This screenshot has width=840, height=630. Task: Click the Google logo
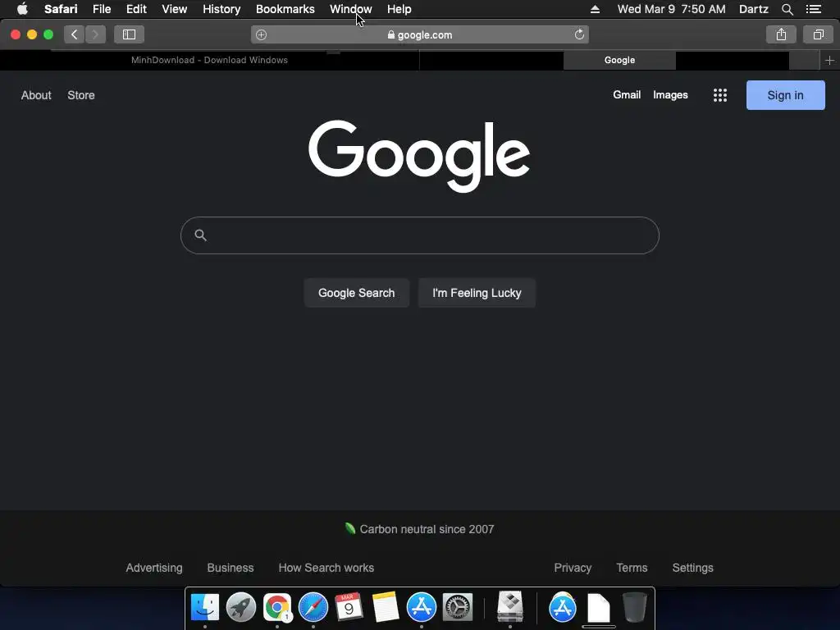(419, 155)
